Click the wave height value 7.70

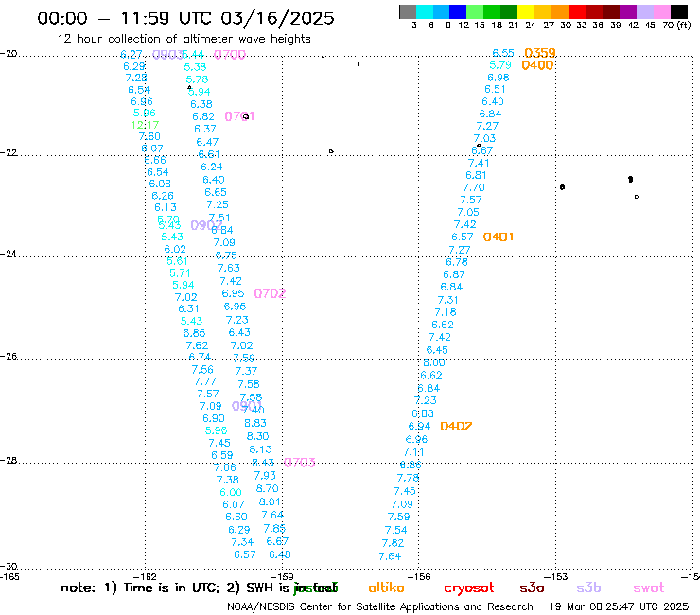click(474, 187)
